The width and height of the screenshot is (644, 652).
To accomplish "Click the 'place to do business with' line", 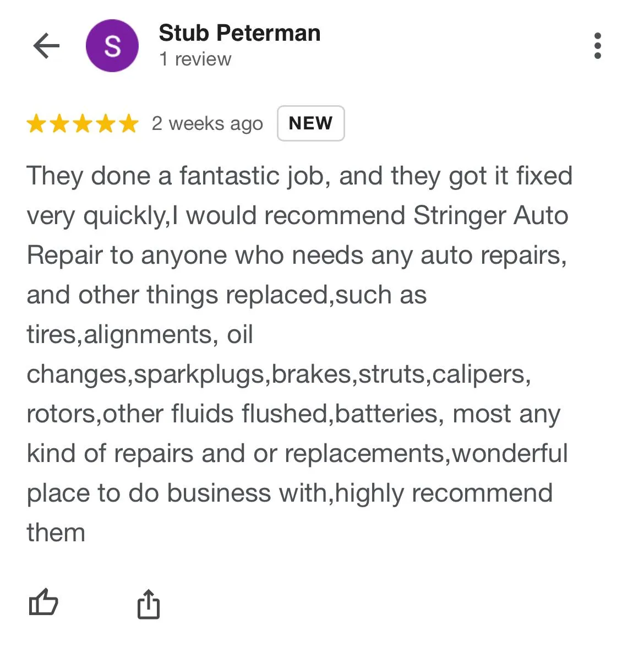I will pos(290,493).
